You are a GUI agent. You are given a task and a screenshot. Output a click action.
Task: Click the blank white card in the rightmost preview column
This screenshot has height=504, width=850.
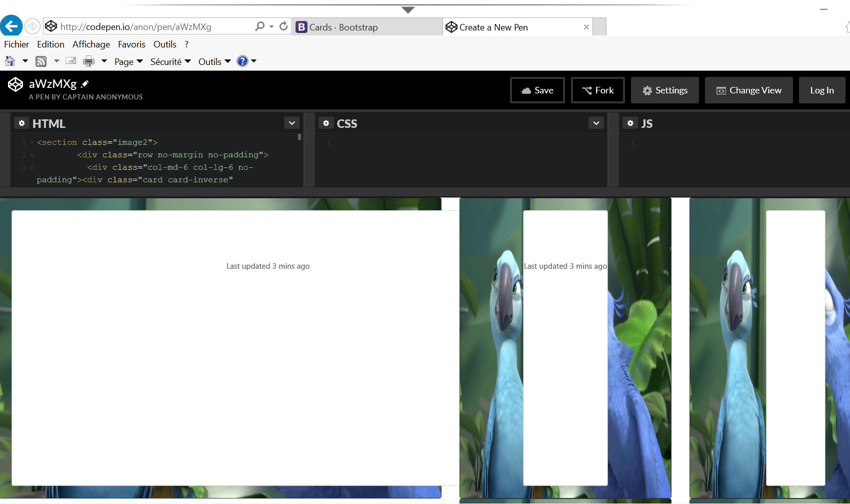[795, 348]
